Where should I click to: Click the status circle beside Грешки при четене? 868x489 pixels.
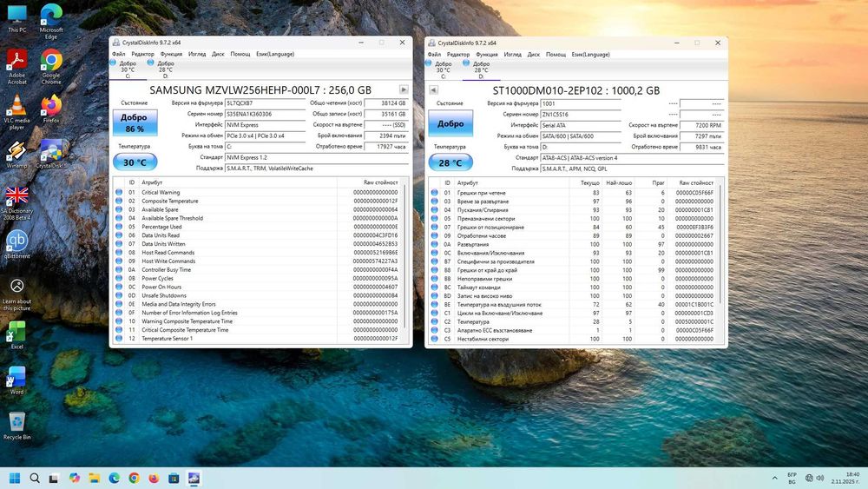pyautogui.click(x=435, y=193)
